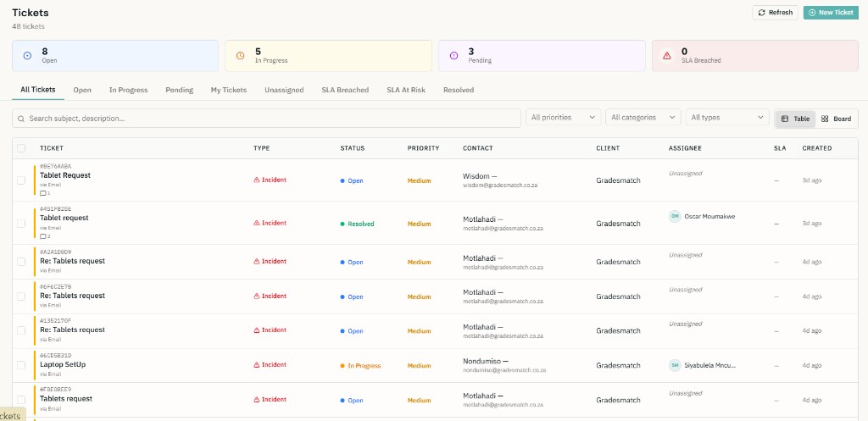Tick the select-all checkbox in table header
This screenshot has width=868, height=421.
pos(21,147)
